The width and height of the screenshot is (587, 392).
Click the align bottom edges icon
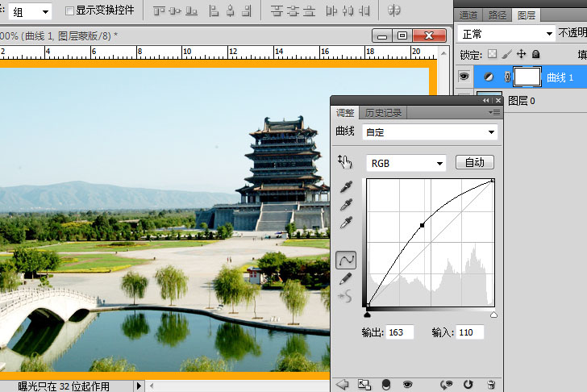click(x=191, y=10)
